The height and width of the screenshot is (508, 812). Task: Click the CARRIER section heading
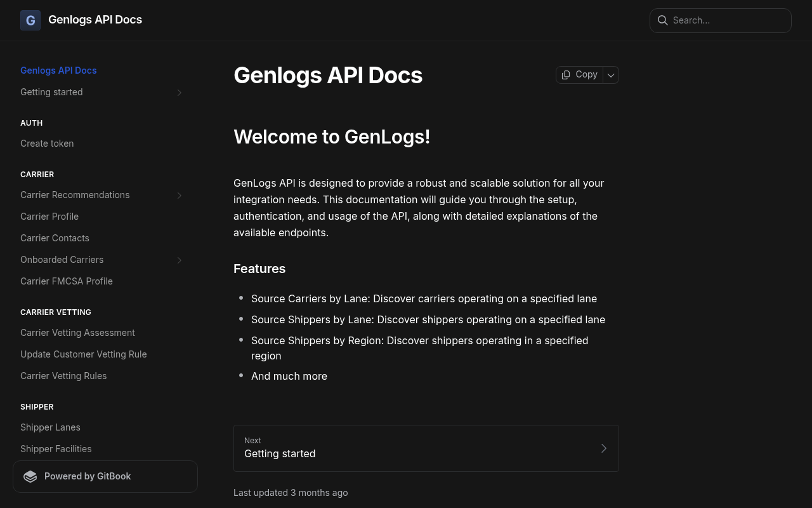pos(37,175)
